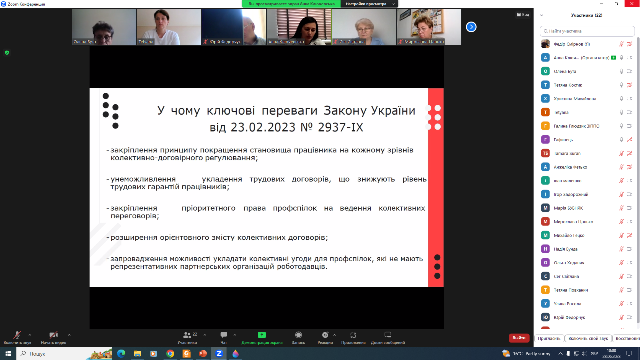This screenshot has height=360, width=640.
Task: Select the host participant row labeled Организатор
Action: pyautogui.click(x=587, y=58)
